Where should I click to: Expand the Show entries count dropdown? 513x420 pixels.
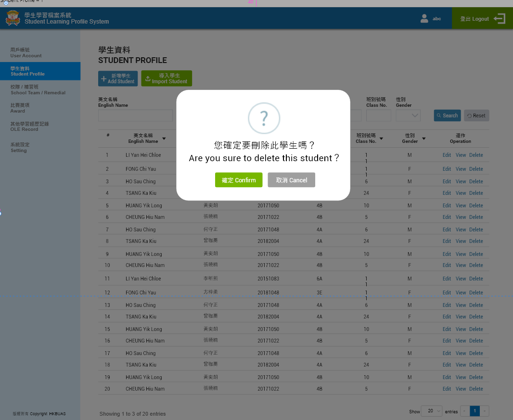pyautogui.click(x=431, y=411)
